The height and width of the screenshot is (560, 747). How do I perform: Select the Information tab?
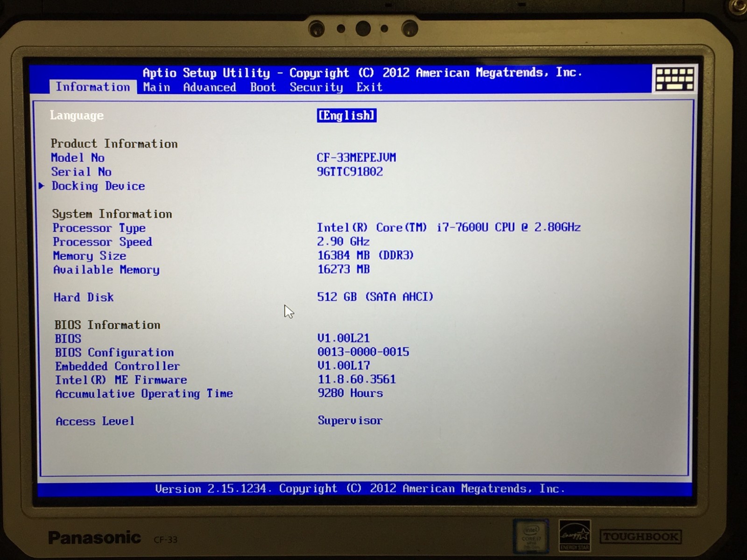[93, 87]
